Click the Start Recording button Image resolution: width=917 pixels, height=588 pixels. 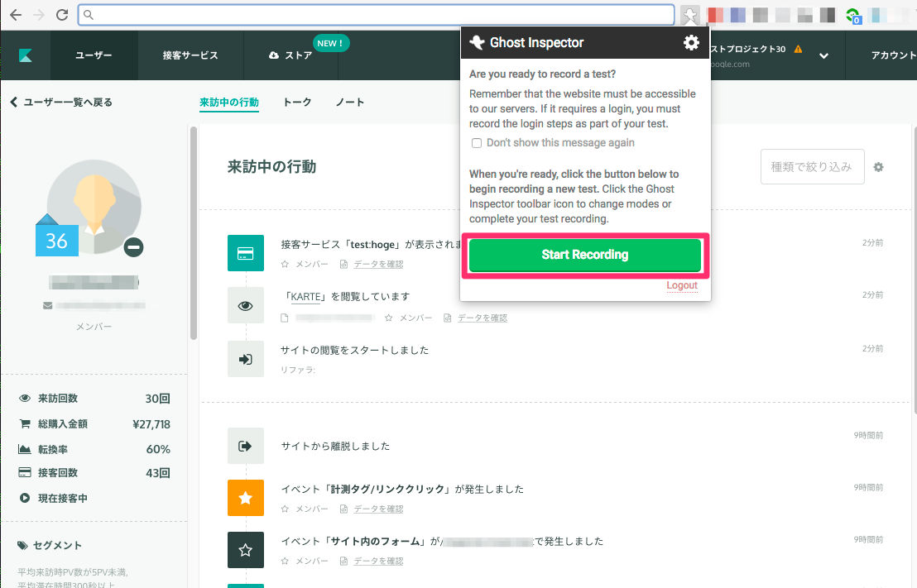click(x=585, y=255)
